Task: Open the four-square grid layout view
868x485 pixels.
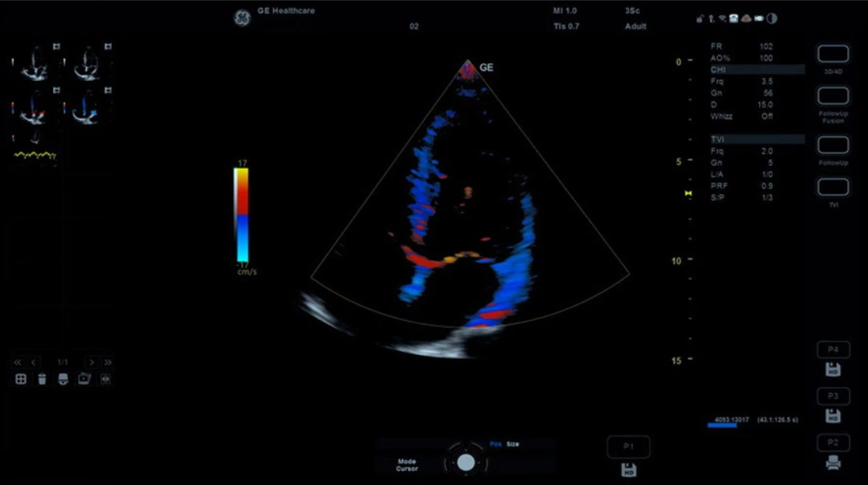Action: (x=21, y=379)
